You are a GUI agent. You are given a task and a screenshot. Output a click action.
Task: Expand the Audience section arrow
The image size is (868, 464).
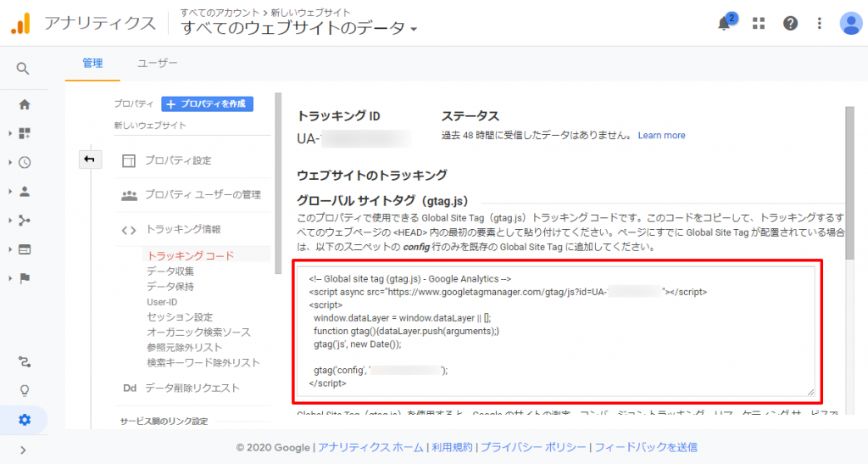pyautogui.click(x=10, y=192)
